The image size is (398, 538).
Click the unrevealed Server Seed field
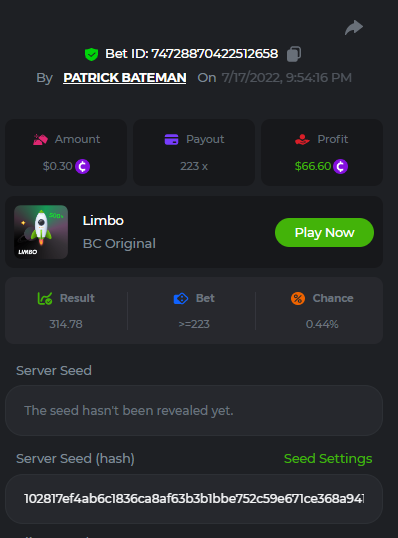[194, 411]
